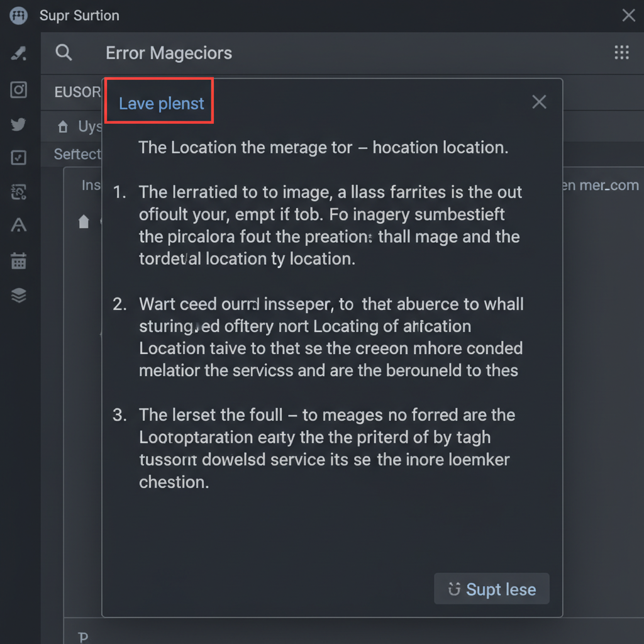Click the Supr Surtion app logo icon
This screenshot has height=644, width=644.
19,15
